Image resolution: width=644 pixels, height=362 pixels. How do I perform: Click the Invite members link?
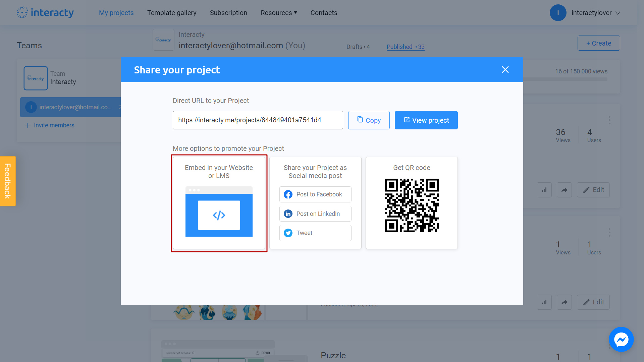[x=50, y=125]
